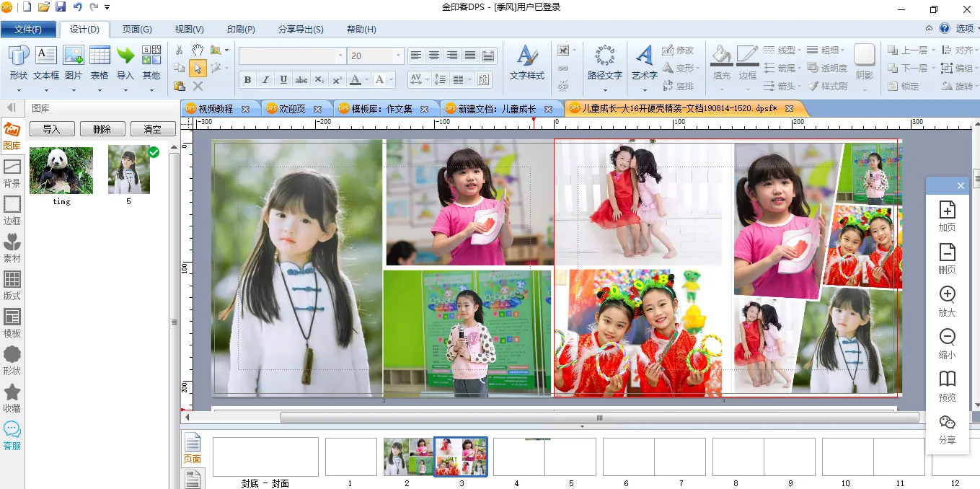
Task: Open the 页面(G) ribbon tab
Action: tap(137, 30)
